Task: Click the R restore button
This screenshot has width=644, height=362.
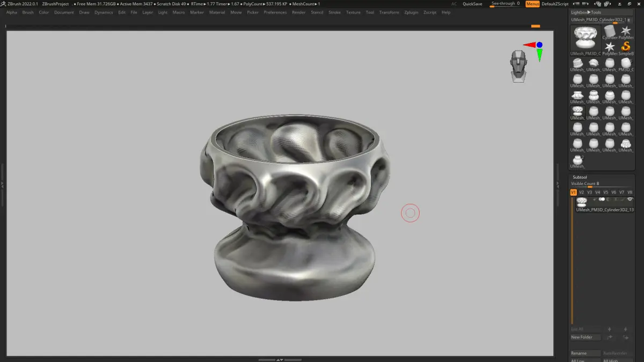Action: [x=629, y=20]
